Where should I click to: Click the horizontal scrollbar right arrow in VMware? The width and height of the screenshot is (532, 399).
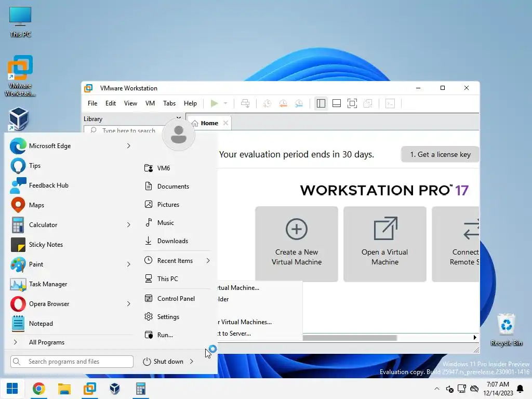[475, 337]
